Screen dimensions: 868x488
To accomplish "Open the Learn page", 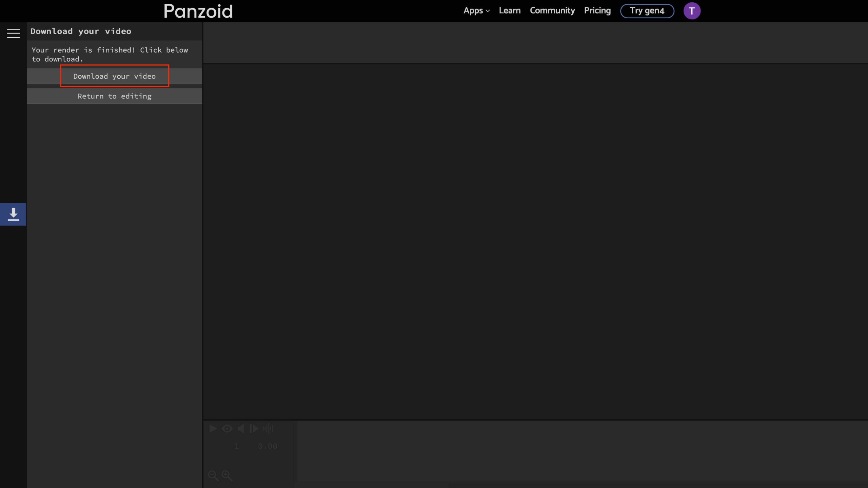I will (x=509, y=11).
